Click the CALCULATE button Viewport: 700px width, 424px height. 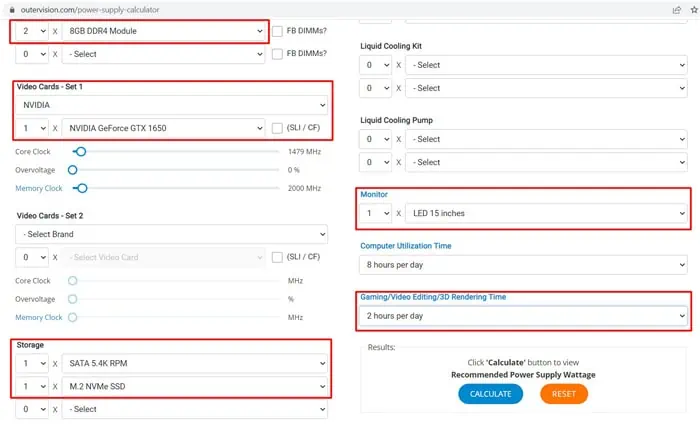(490, 394)
